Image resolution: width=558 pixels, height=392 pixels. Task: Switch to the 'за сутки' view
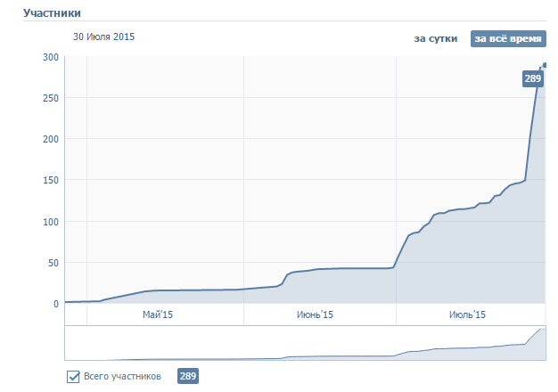point(436,38)
